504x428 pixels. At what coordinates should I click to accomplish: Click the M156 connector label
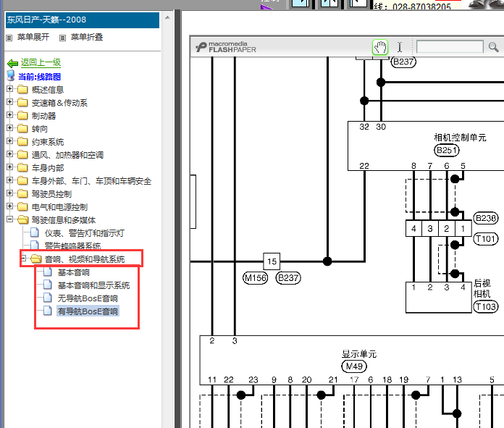(255, 278)
